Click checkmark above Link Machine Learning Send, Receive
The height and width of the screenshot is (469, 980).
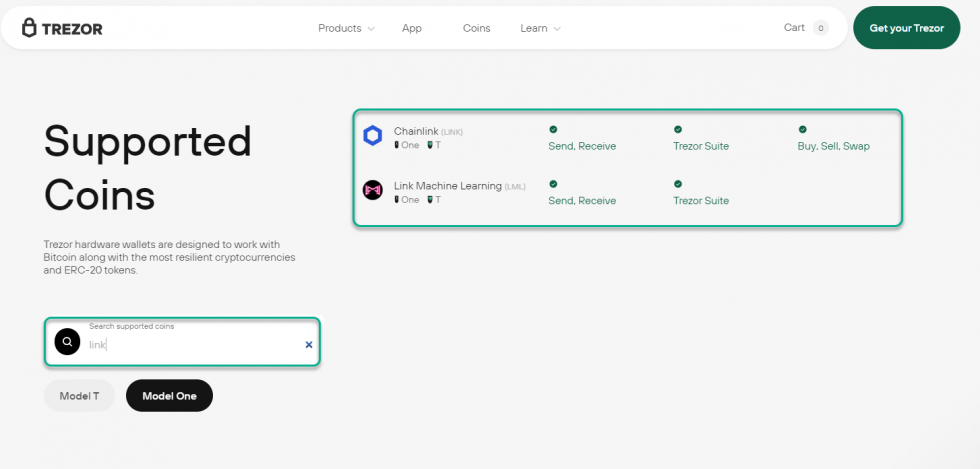[x=553, y=184]
